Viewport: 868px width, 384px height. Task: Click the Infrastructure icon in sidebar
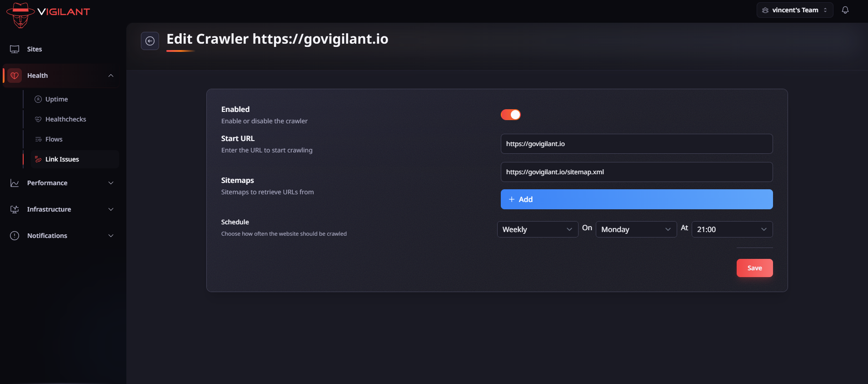15,209
